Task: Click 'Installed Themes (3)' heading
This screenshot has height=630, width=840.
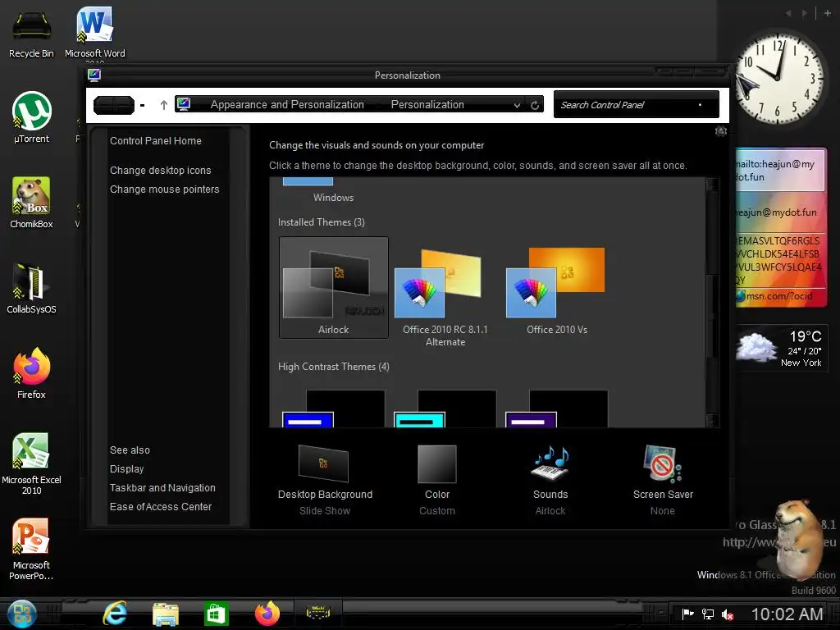Action: 322,221
